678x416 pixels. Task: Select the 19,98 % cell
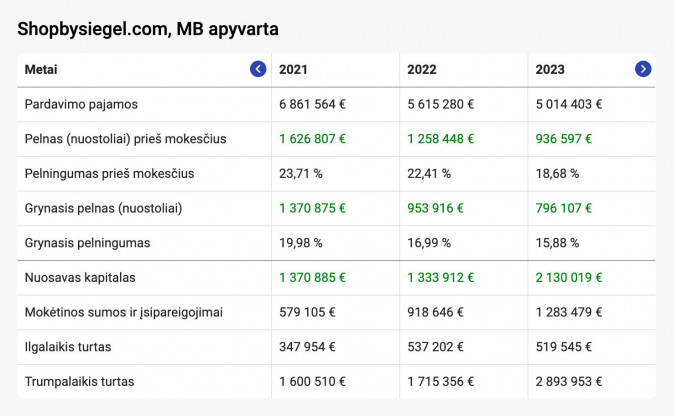click(301, 243)
